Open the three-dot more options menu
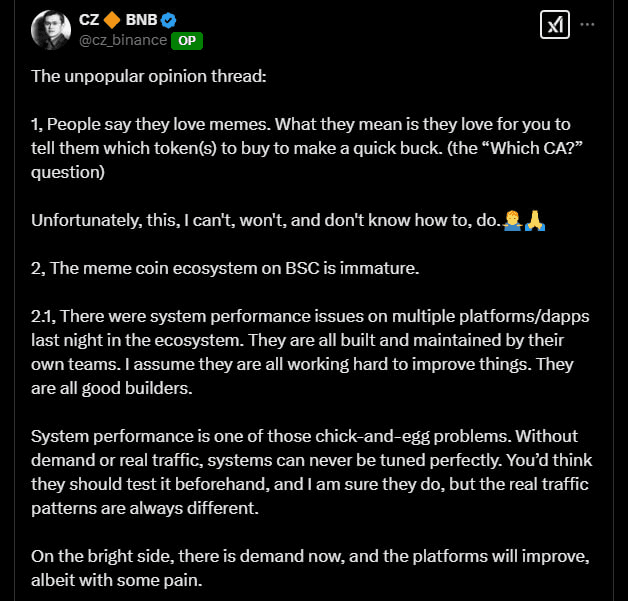 [x=587, y=24]
